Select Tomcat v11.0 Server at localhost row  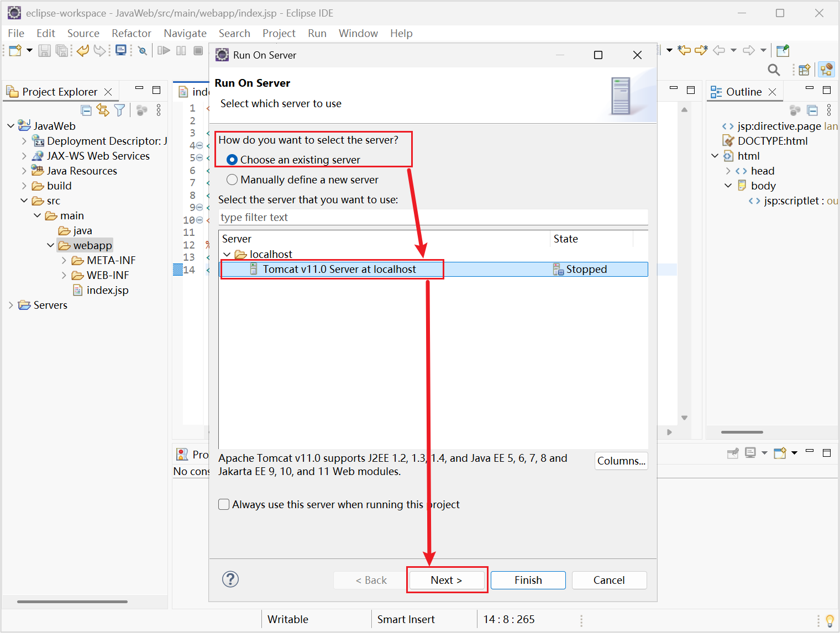(x=433, y=269)
